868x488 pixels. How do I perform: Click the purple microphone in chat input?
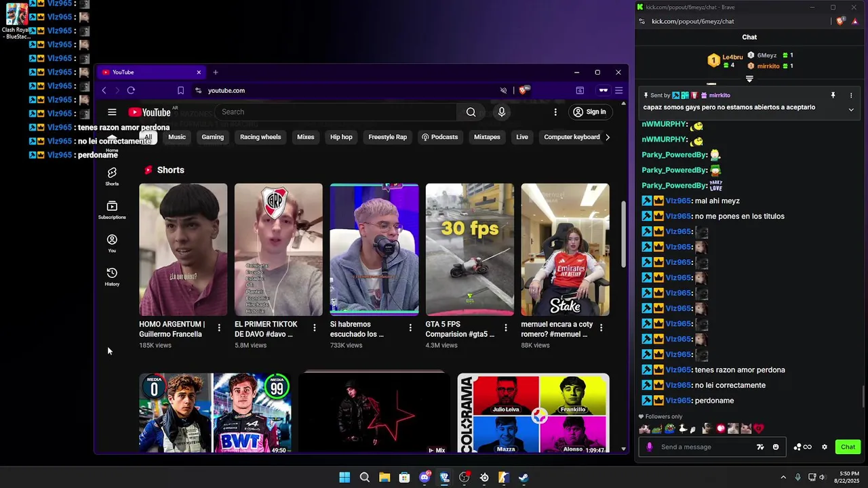[x=650, y=447]
